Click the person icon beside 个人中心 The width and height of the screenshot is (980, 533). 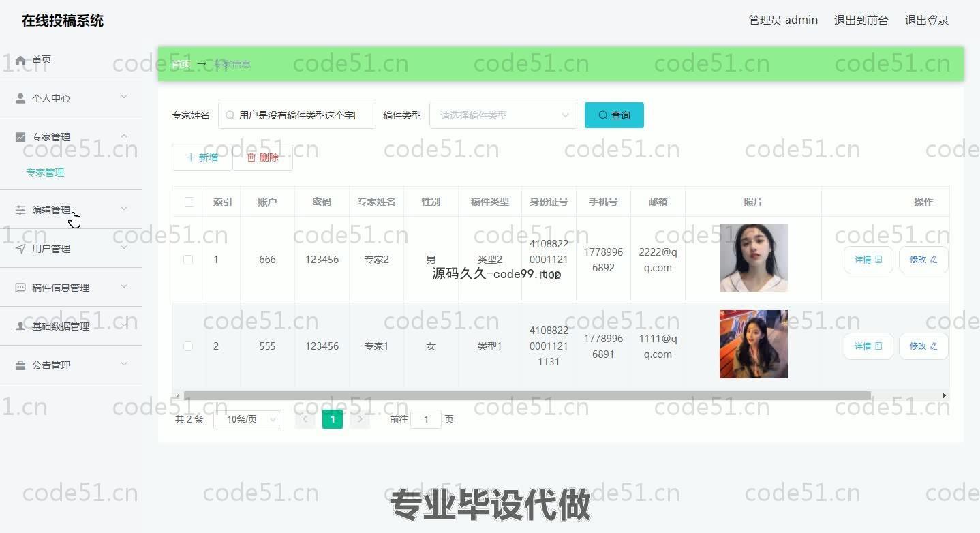coord(20,98)
